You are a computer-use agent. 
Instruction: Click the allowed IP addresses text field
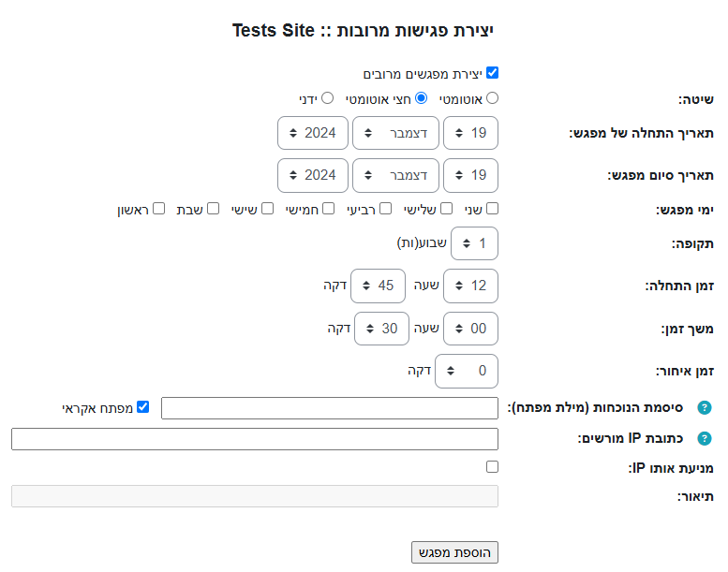[255, 439]
